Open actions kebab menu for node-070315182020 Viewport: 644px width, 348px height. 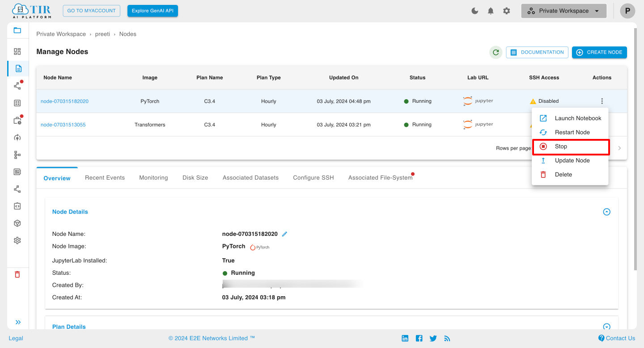click(x=602, y=101)
